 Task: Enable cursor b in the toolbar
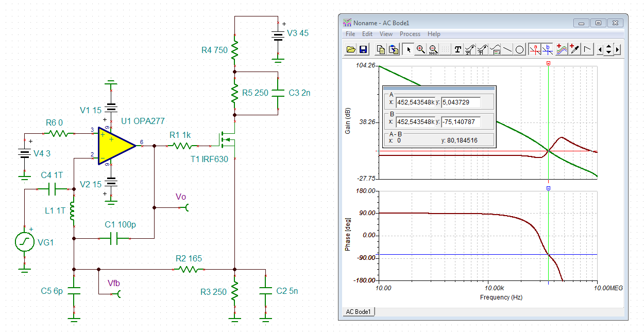(x=547, y=49)
